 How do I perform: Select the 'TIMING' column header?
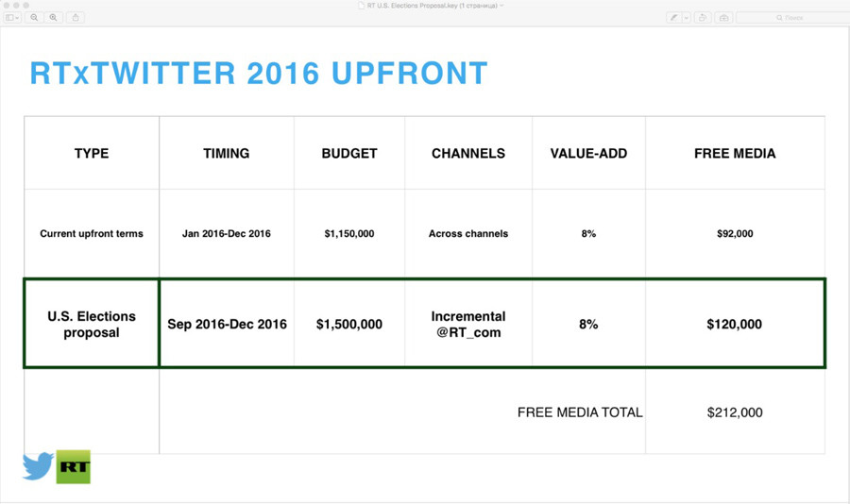(227, 153)
